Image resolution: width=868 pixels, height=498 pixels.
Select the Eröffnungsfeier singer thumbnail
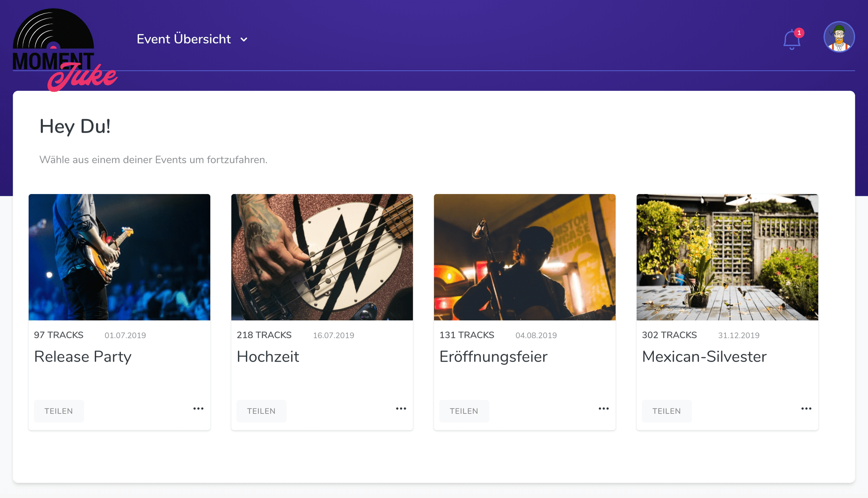[525, 257]
